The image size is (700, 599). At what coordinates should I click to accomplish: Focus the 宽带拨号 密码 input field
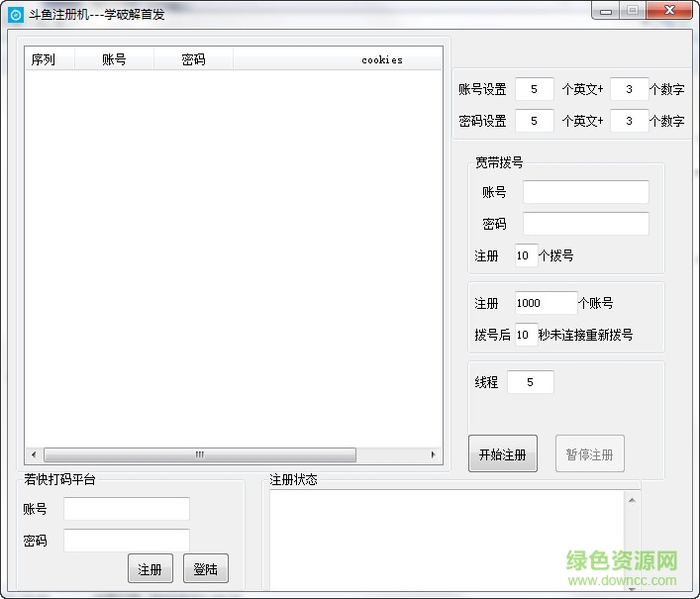pyautogui.click(x=586, y=224)
